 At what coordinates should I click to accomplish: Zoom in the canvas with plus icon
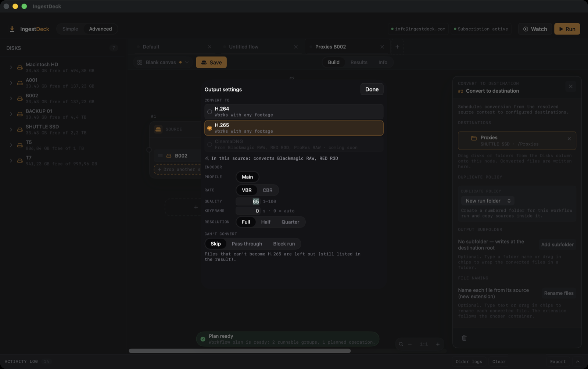click(x=438, y=344)
